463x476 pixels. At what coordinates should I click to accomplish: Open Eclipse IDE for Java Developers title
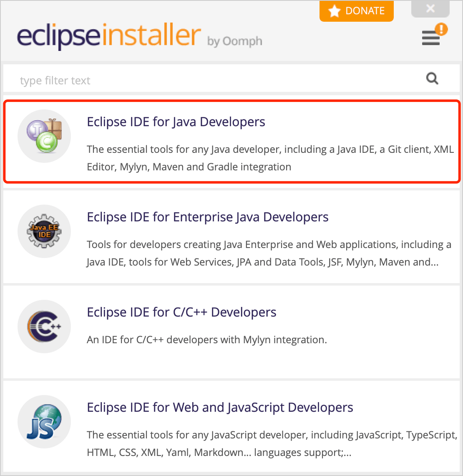(x=176, y=122)
